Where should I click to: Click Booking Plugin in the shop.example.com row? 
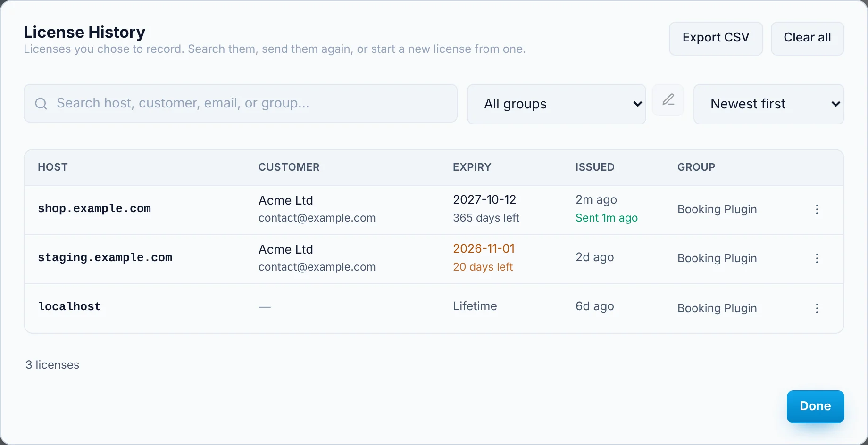coord(717,209)
